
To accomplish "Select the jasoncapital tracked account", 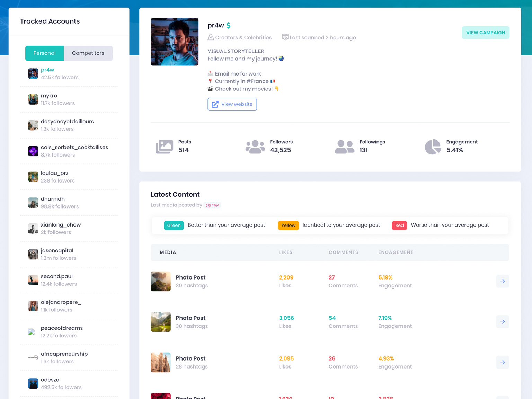I will click(57, 254).
